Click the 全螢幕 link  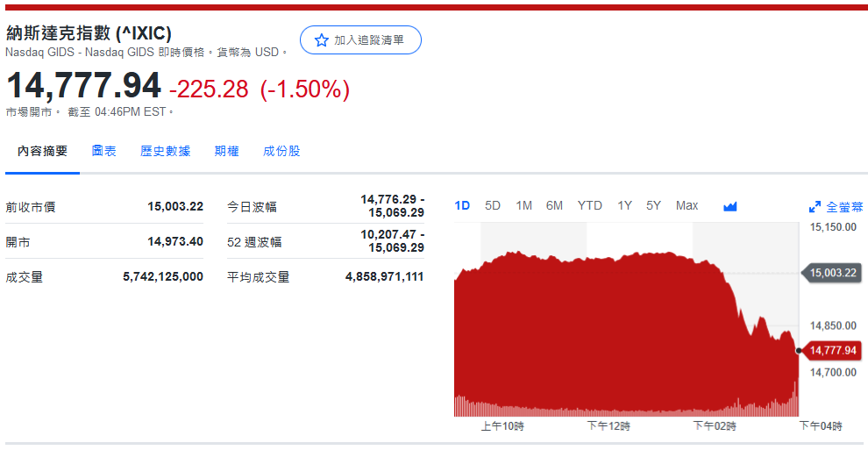tap(844, 207)
